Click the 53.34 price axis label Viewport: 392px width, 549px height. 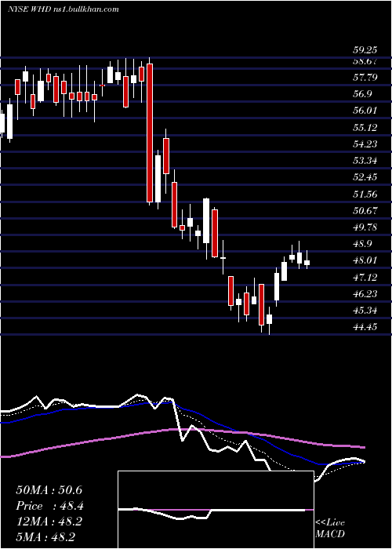365,161
